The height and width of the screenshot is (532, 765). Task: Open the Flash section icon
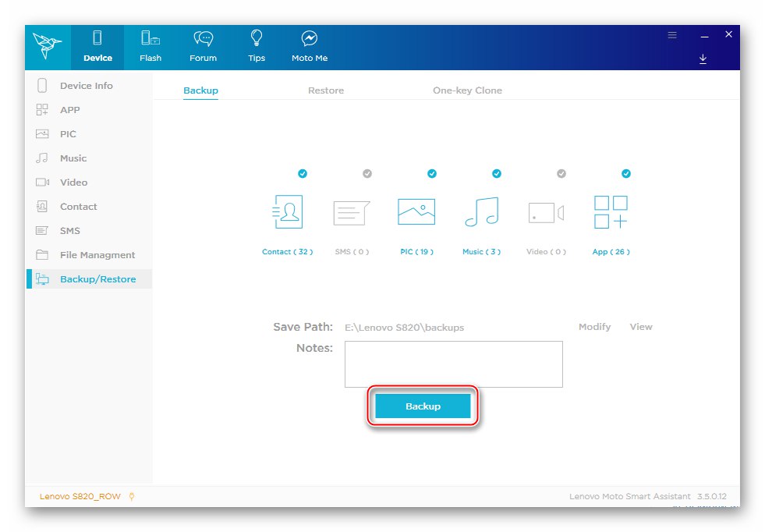point(151,38)
